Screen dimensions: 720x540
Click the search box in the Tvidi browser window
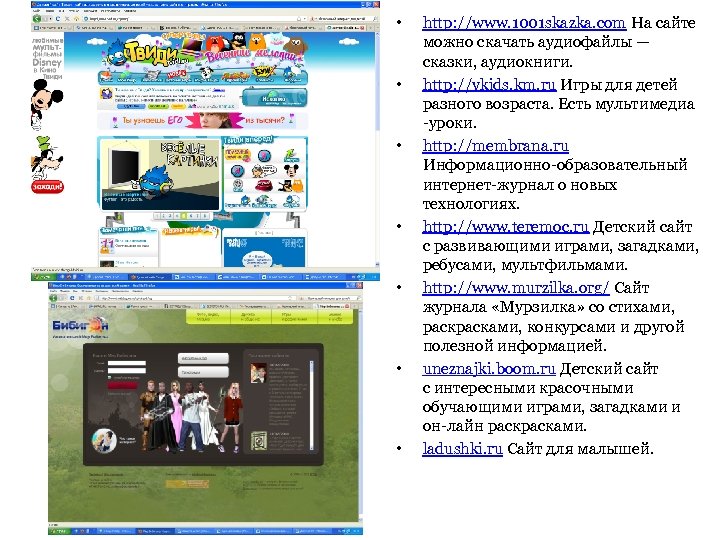[343, 19]
